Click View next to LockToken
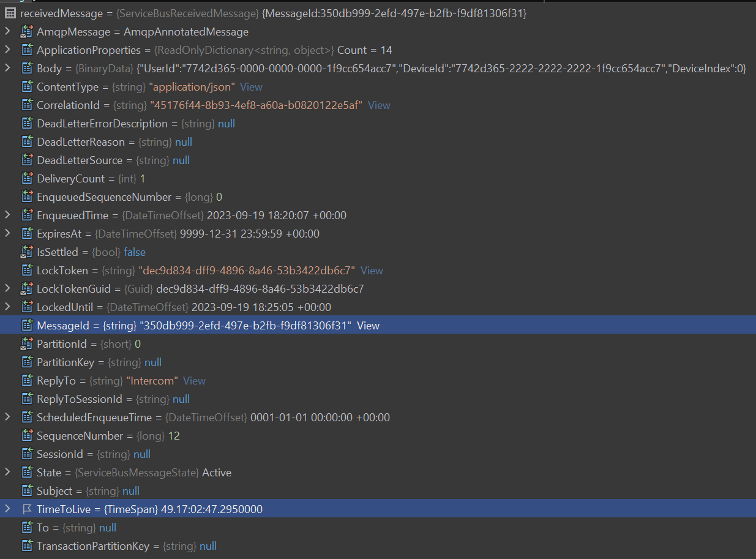Image resolution: width=756 pixels, height=559 pixels. [x=371, y=270]
